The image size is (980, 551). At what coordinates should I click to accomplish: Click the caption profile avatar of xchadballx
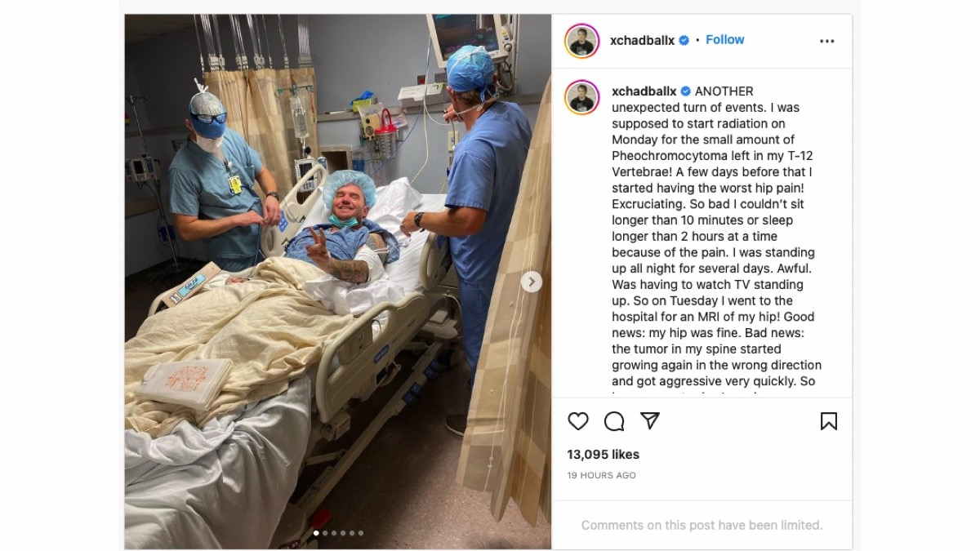tap(582, 97)
